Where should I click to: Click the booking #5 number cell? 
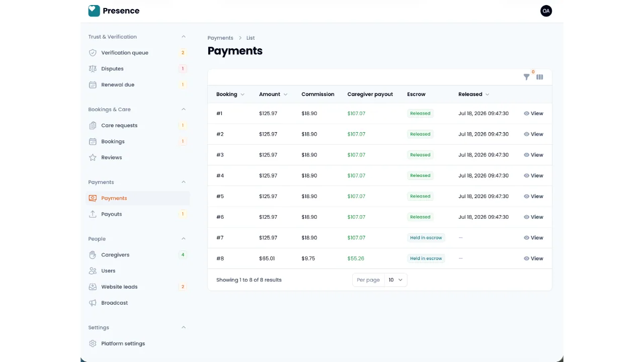point(220,197)
